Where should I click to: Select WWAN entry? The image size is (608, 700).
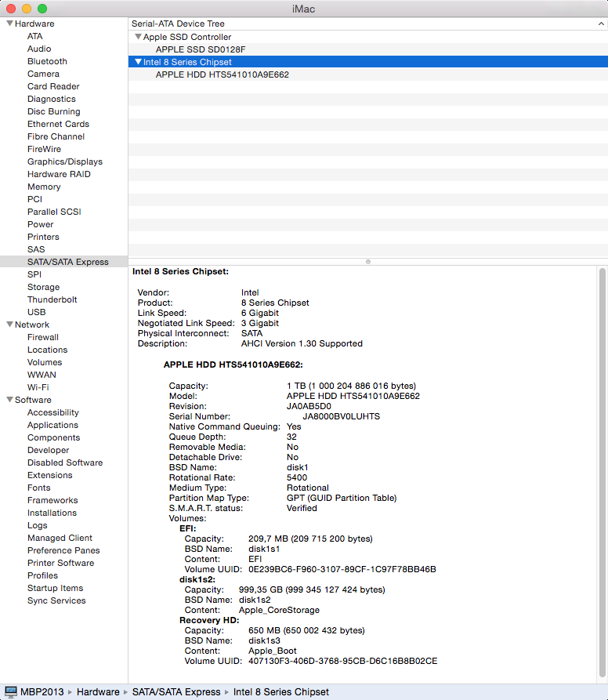(x=42, y=375)
